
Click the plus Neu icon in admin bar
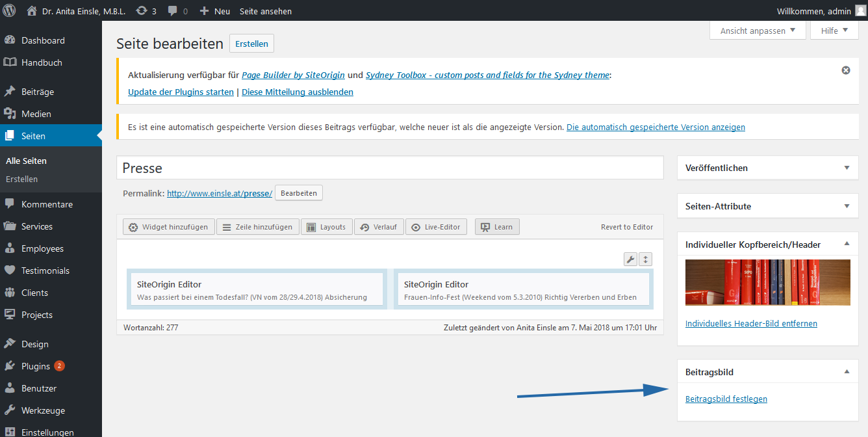coord(204,11)
